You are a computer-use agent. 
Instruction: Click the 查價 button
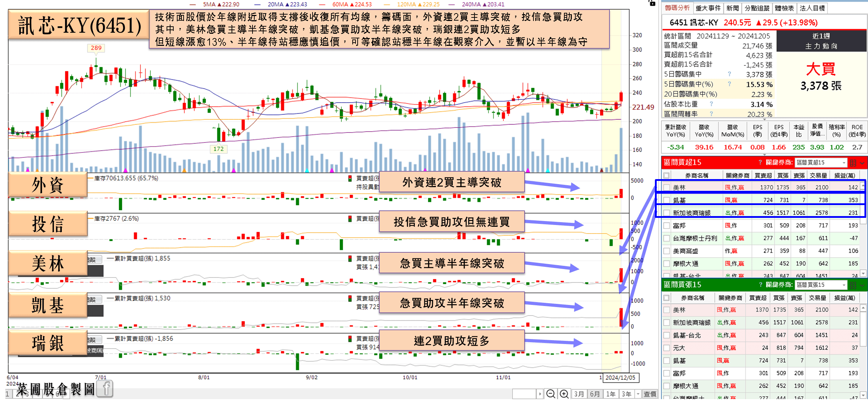pos(650,394)
